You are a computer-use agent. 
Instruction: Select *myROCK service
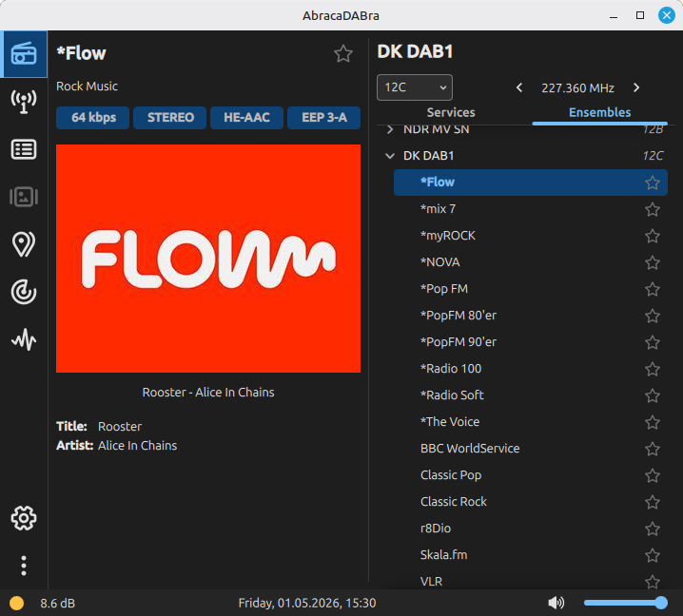[531, 236]
